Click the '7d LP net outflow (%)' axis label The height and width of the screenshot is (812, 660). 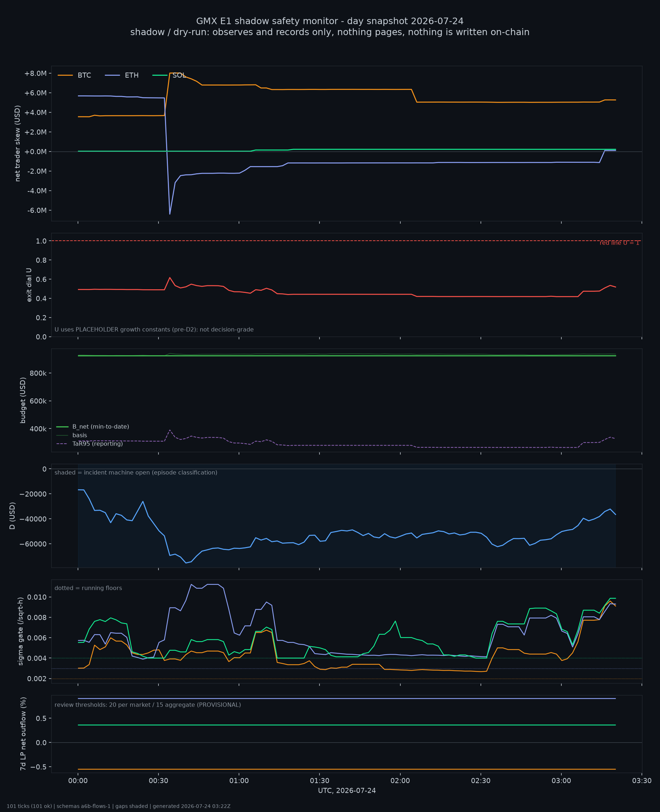click(x=23, y=734)
